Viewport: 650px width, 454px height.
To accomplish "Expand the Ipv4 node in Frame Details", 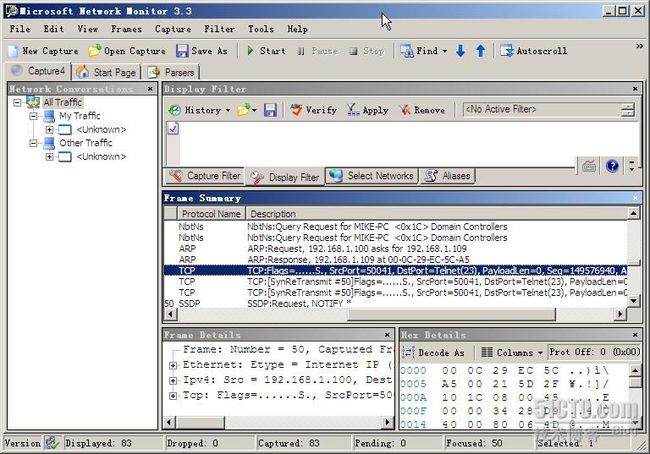I will [173, 381].
